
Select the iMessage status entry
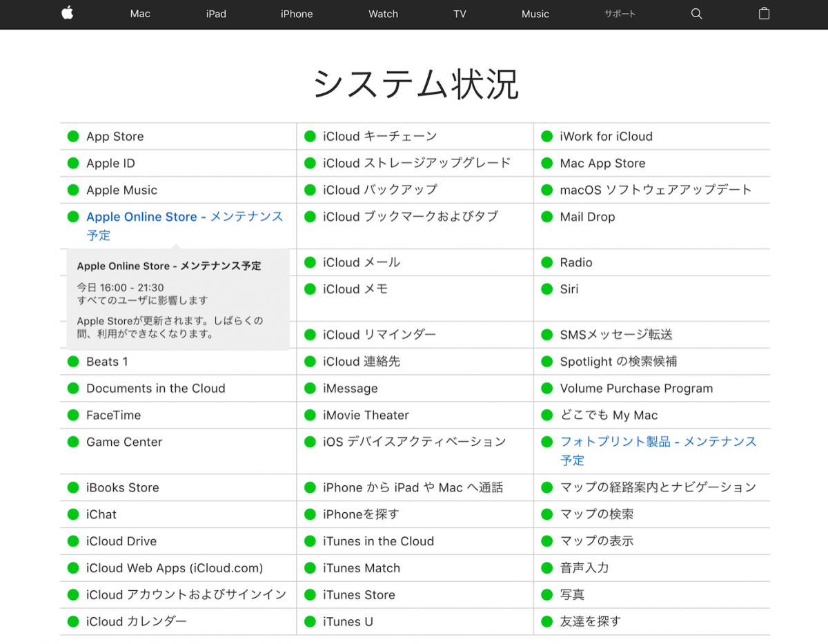[x=350, y=389]
